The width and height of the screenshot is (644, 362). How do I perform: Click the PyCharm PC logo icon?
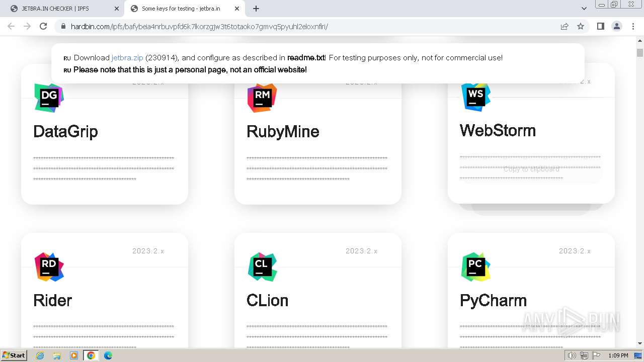pyautogui.click(x=475, y=266)
